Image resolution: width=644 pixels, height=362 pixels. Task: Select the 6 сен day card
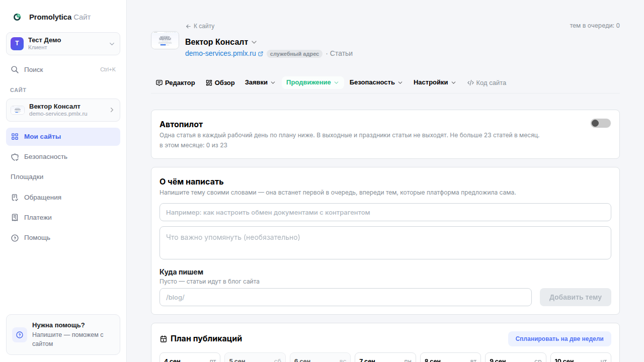[x=320, y=357]
